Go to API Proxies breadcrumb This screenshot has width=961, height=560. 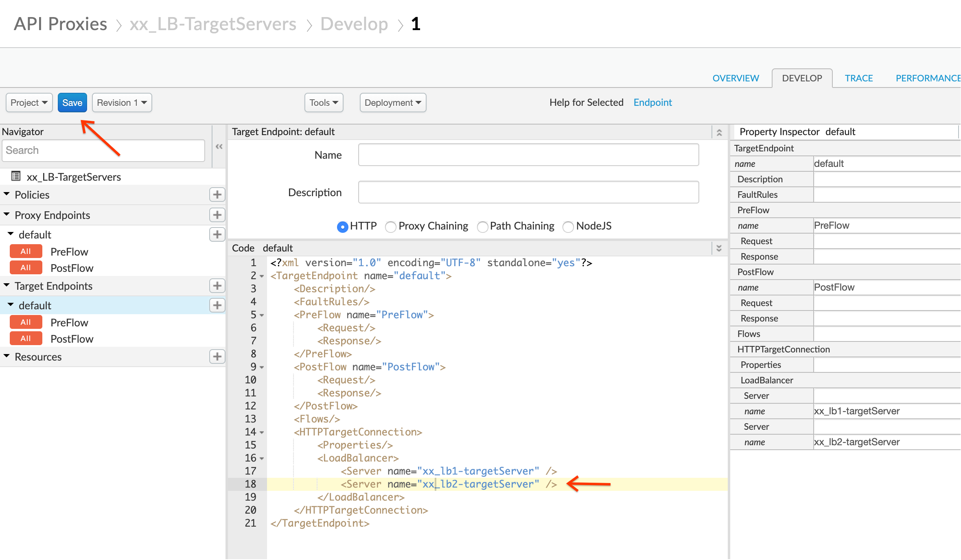click(61, 24)
